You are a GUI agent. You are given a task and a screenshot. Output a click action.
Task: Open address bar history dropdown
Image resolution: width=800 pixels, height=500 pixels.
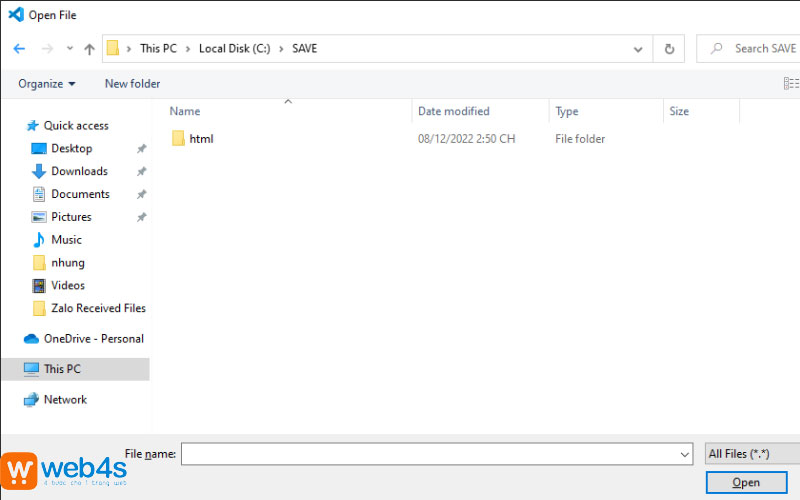pos(638,49)
